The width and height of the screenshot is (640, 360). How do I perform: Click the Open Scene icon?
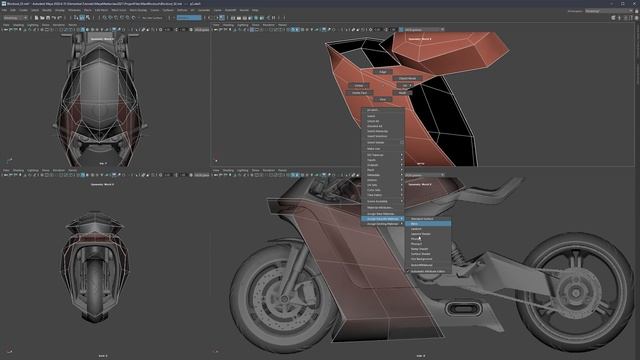pyautogui.click(x=42, y=18)
